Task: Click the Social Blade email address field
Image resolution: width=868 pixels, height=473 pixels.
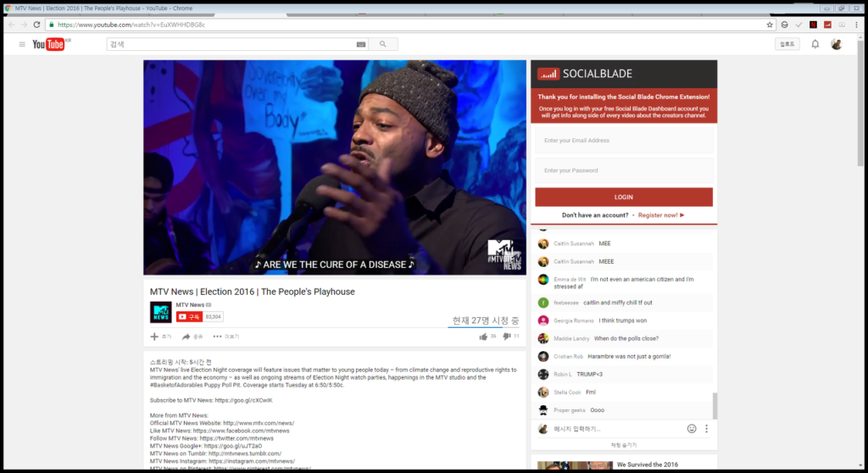Action: point(624,141)
